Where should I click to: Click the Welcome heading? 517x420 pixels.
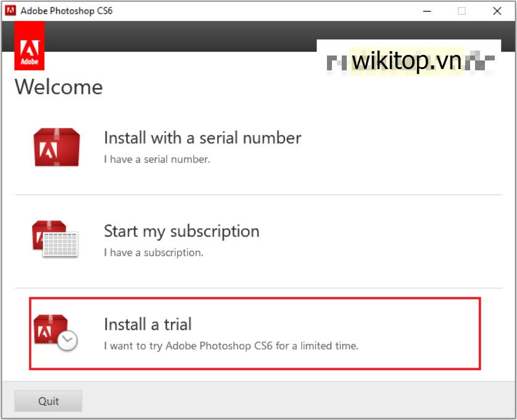tap(59, 87)
